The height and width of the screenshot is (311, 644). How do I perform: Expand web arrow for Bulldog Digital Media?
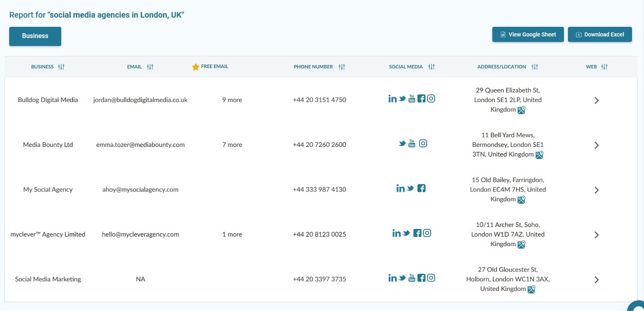pos(597,100)
